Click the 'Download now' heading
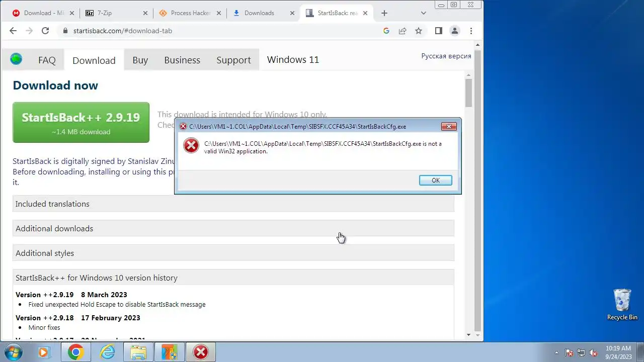644x362 pixels. click(55, 85)
